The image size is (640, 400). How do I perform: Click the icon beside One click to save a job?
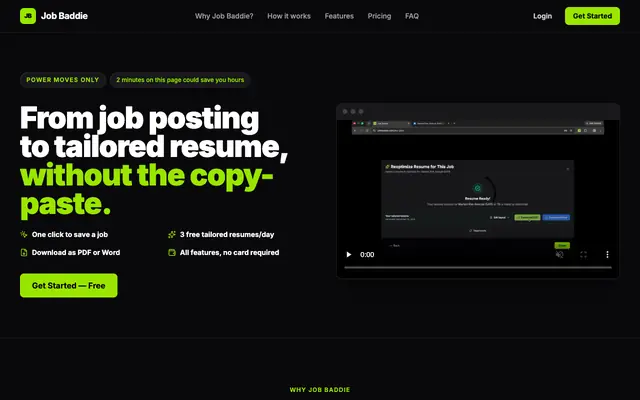[24, 234]
